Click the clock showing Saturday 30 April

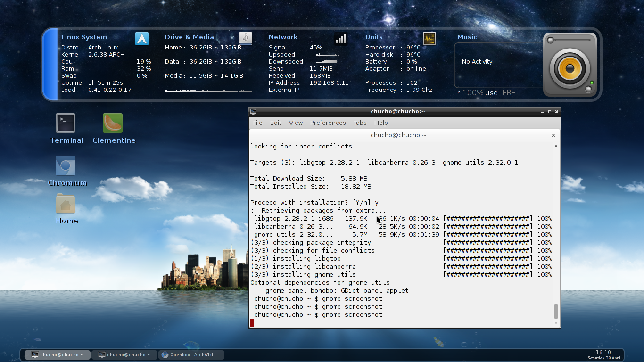click(603, 354)
